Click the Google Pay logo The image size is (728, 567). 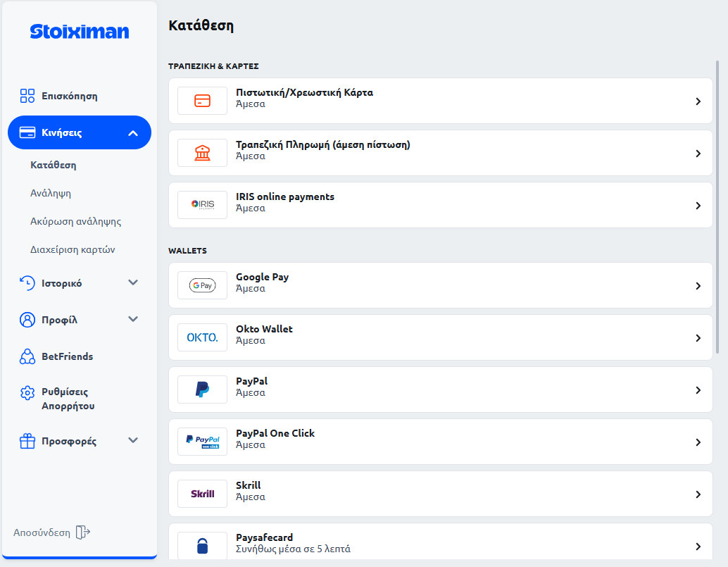click(202, 286)
